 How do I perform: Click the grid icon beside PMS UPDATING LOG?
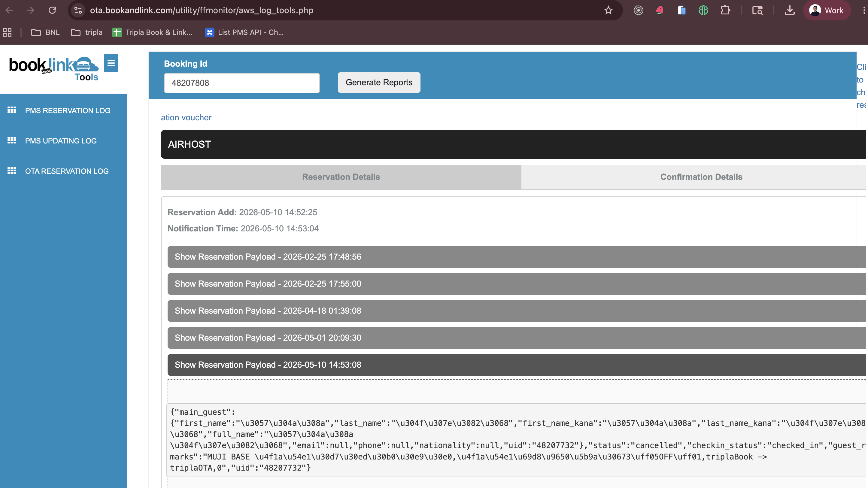[12, 140]
